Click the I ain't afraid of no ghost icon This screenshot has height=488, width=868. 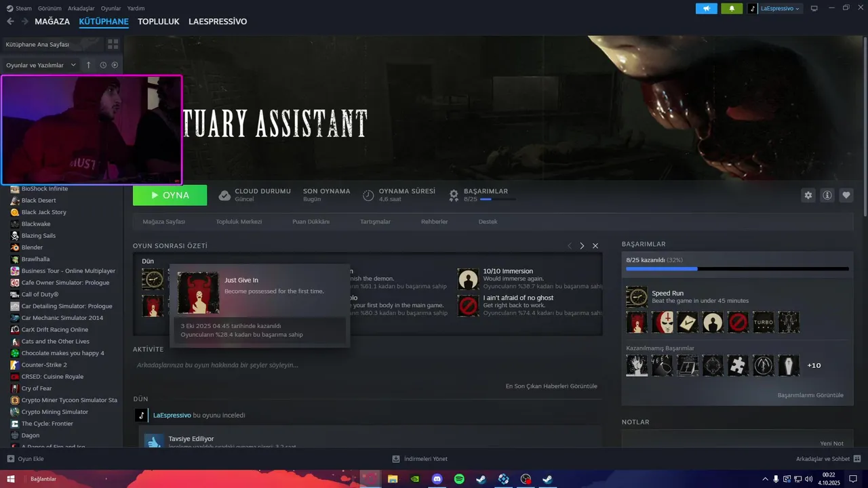click(x=468, y=306)
